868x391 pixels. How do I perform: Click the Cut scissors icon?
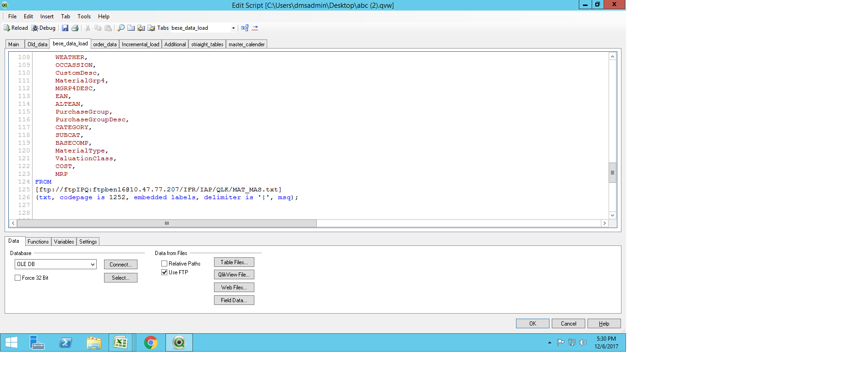88,28
